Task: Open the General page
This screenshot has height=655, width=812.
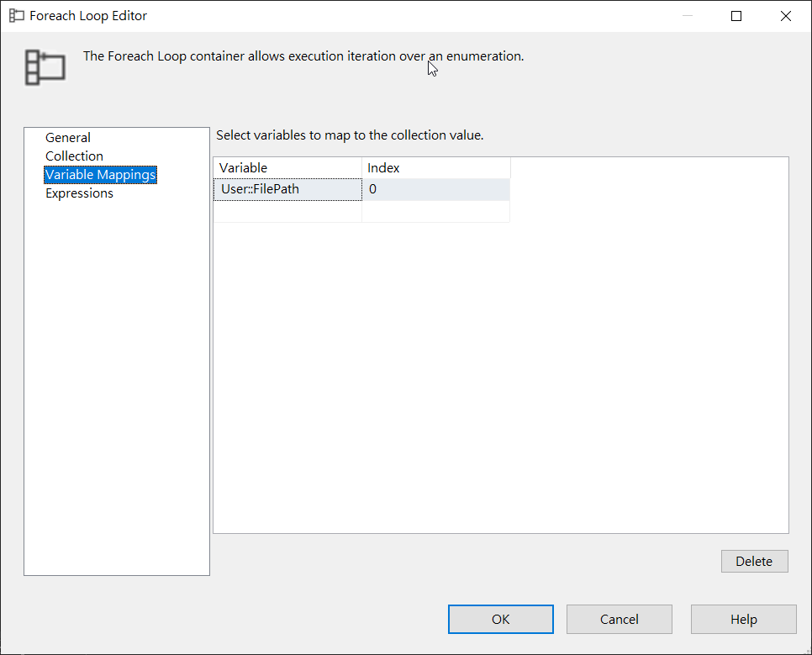Action: (x=68, y=138)
